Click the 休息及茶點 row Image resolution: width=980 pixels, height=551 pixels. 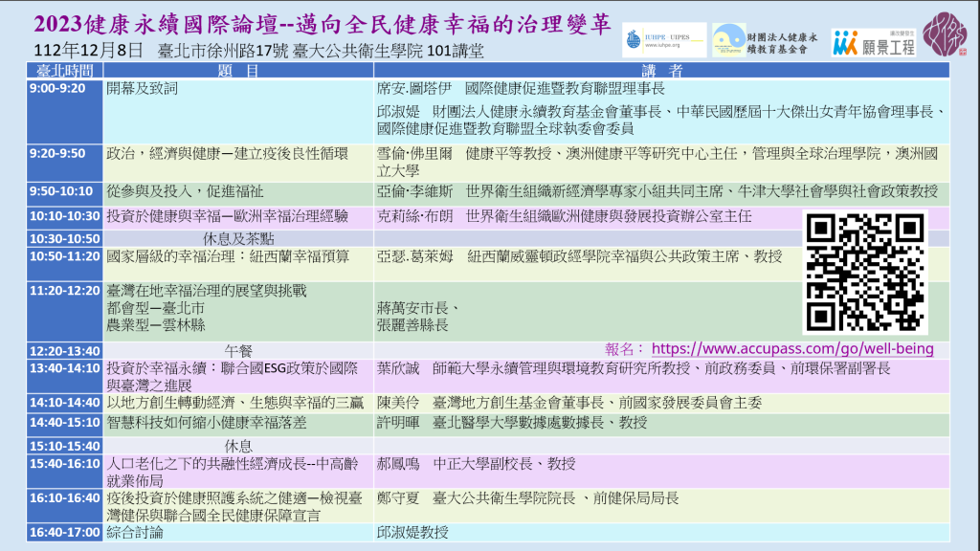(x=238, y=238)
